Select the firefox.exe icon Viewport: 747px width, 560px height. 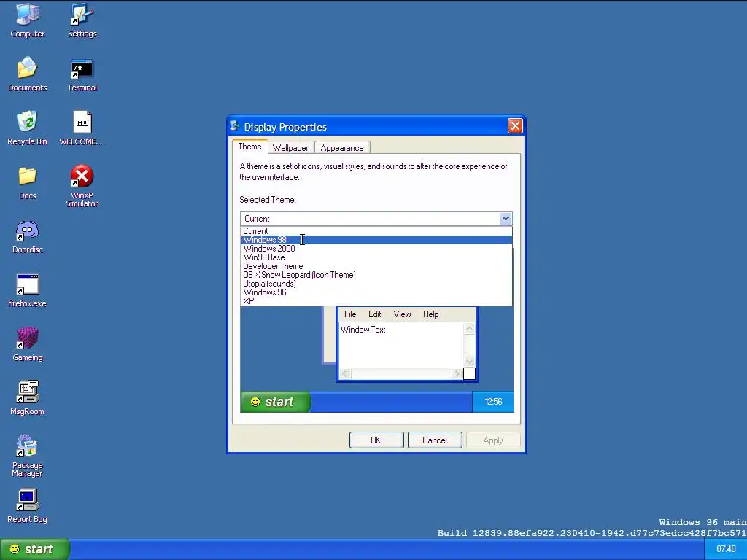(27, 290)
